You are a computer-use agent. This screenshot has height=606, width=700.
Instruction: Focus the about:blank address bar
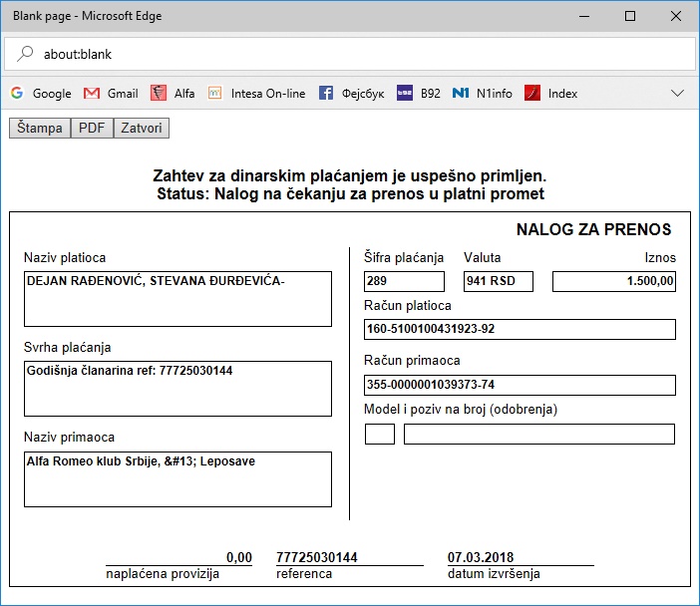[x=350, y=54]
